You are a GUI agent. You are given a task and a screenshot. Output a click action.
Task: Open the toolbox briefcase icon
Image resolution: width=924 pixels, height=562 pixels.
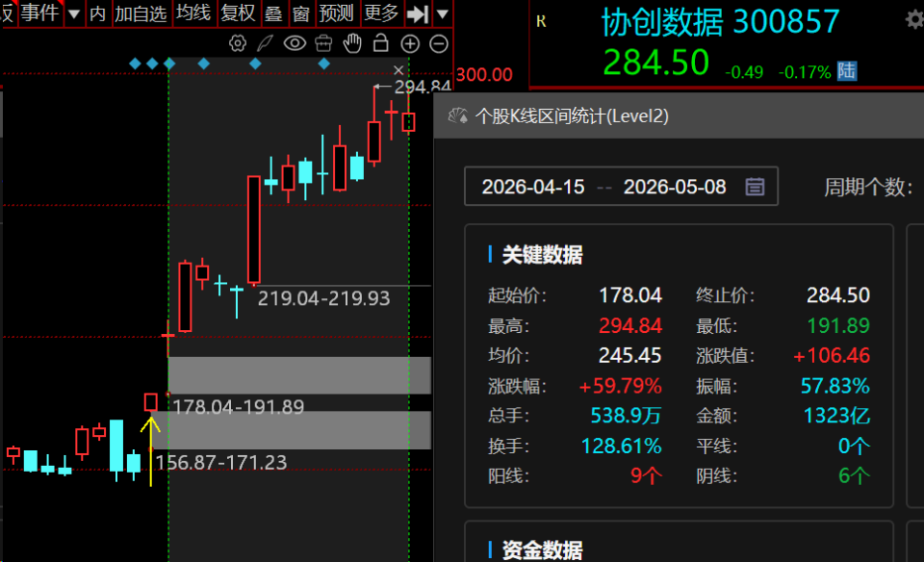[x=323, y=43]
